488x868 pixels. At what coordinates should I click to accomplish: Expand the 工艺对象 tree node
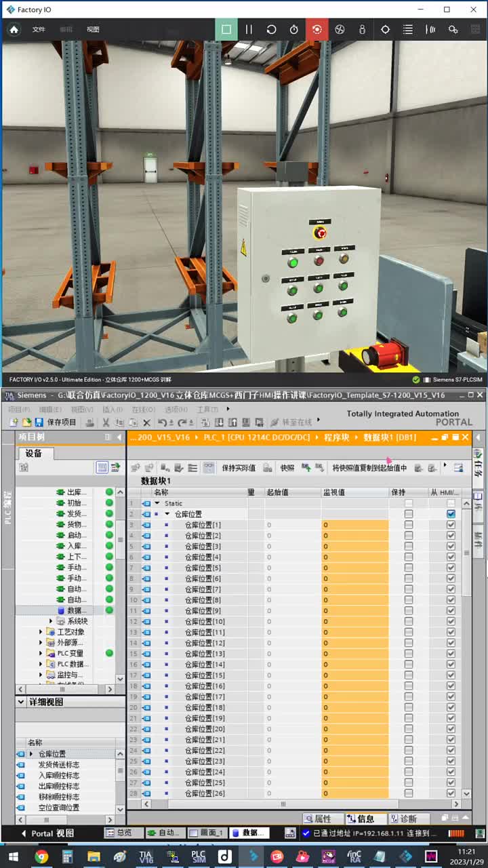click(41, 632)
